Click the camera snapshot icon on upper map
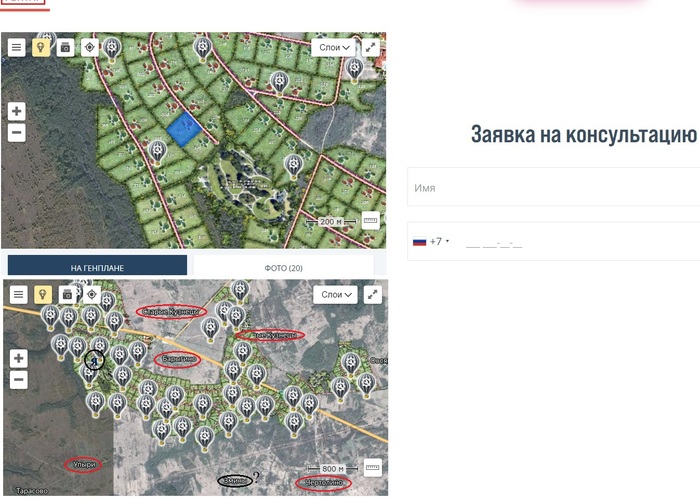Viewport: 700px width, 500px height. 65,47
